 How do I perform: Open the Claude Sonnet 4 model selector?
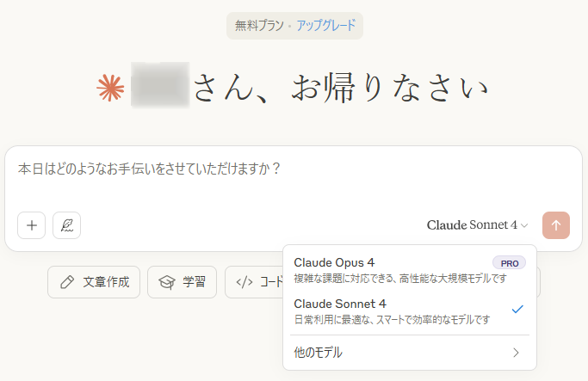[x=477, y=225]
